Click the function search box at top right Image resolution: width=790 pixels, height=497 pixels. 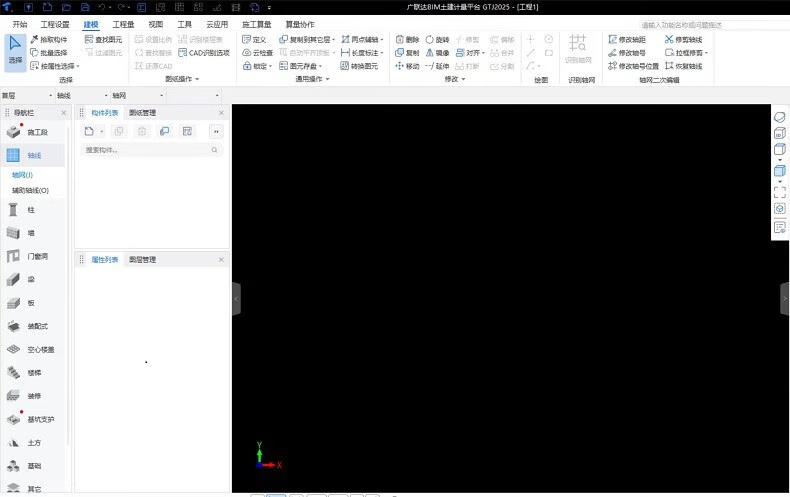(714, 25)
